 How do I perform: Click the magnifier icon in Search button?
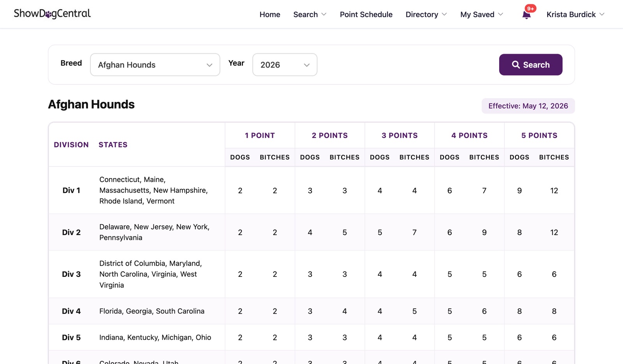[516, 65]
